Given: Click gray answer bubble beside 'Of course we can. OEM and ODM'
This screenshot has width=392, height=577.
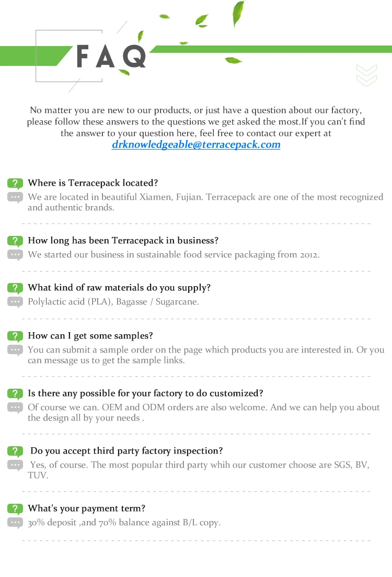Looking at the screenshot, I should click(x=15, y=408).
